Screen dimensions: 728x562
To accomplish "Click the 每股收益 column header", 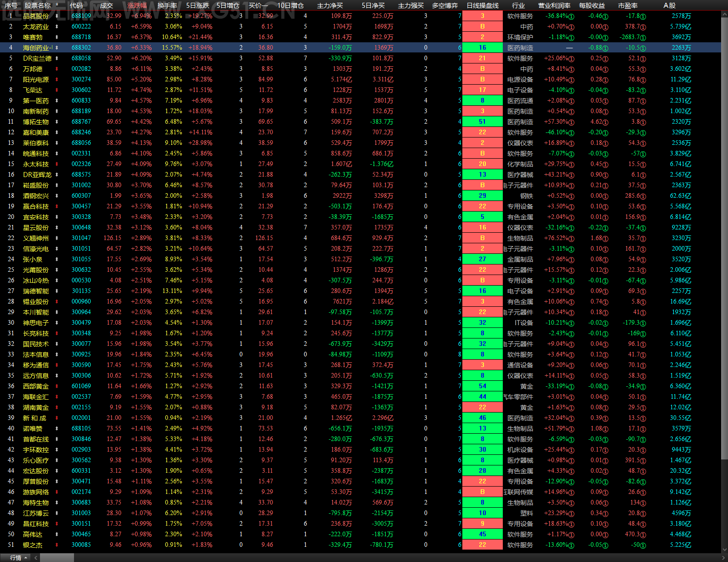I will [x=592, y=6].
